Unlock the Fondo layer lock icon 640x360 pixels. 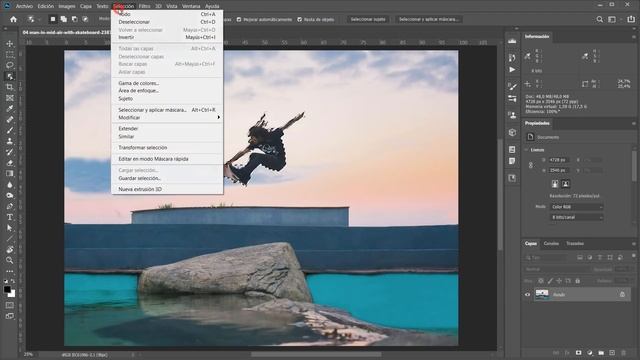(x=622, y=294)
